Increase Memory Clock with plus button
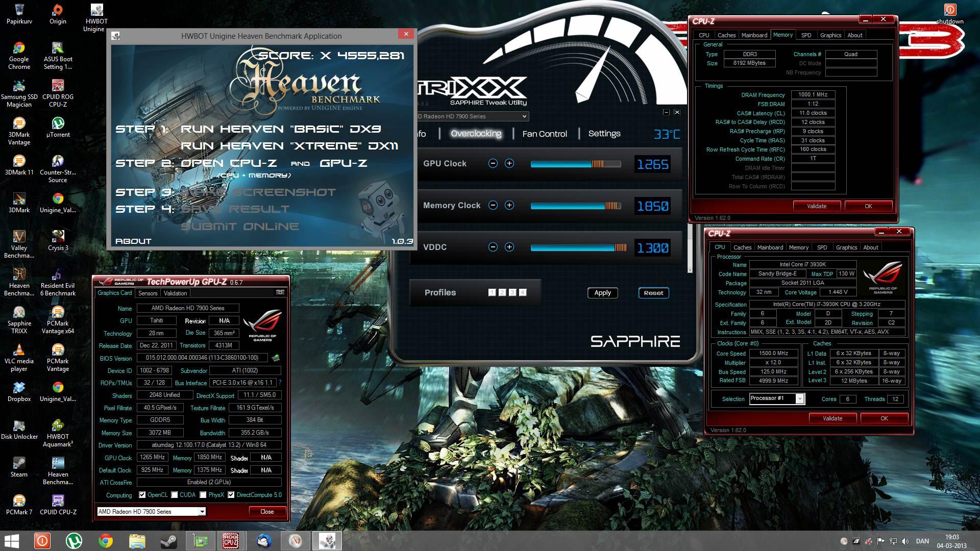Viewport: 980px width, 551px height. coord(509,205)
